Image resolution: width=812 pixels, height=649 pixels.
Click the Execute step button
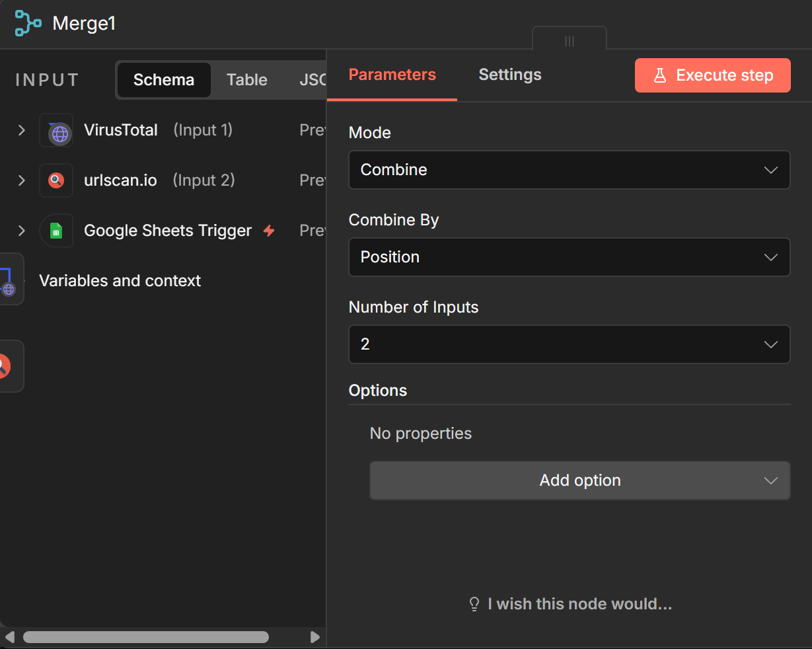(x=713, y=75)
